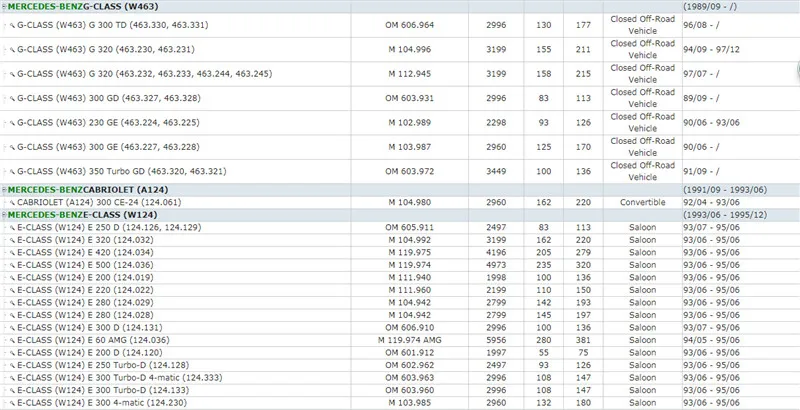Click the key icon beside E 280 (124.029)
Screen dimensions: 800x410
coord(12,302)
